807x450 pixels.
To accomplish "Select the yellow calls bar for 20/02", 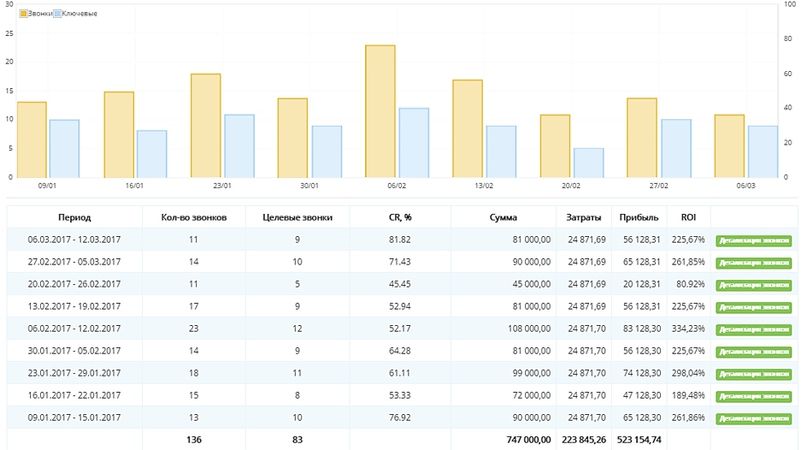I will coord(555,146).
